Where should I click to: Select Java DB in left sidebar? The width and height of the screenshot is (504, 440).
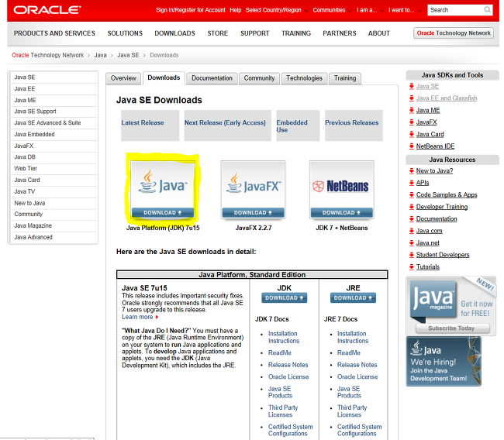(x=54, y=157)
